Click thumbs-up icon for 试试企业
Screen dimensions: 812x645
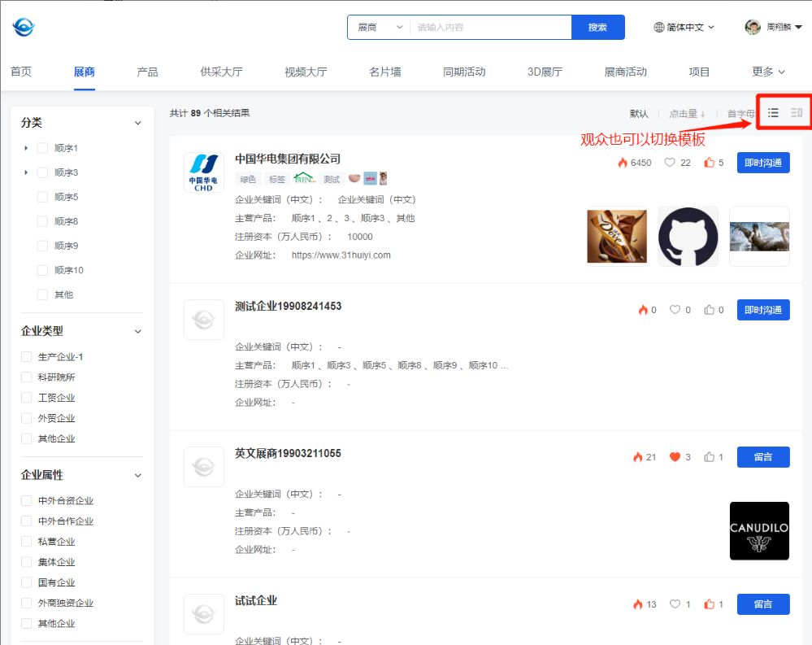pyautogui.click(x=710, y=604)
